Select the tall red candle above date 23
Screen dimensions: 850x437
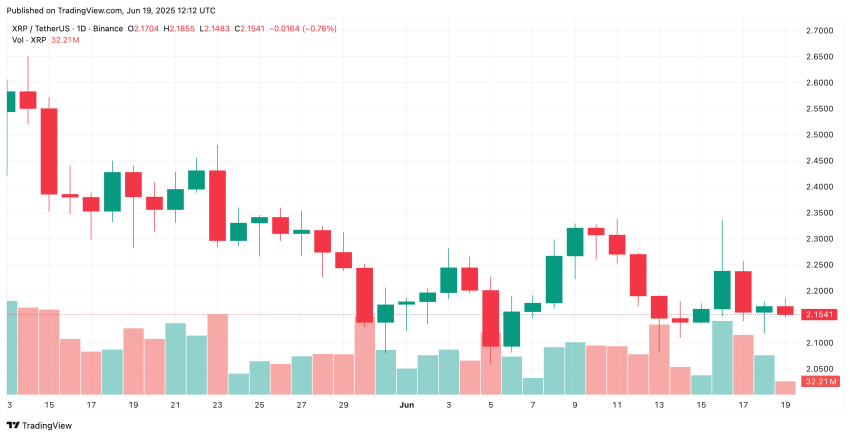pos(217,205)
